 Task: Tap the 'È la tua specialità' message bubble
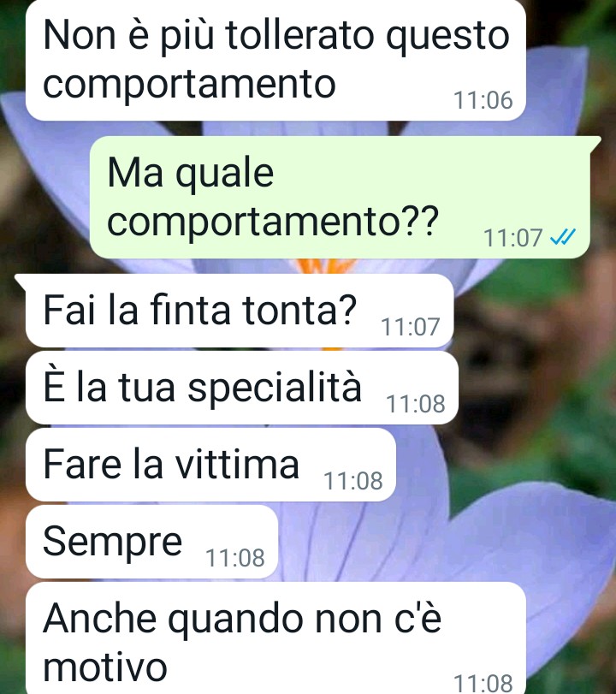point(241,388)
